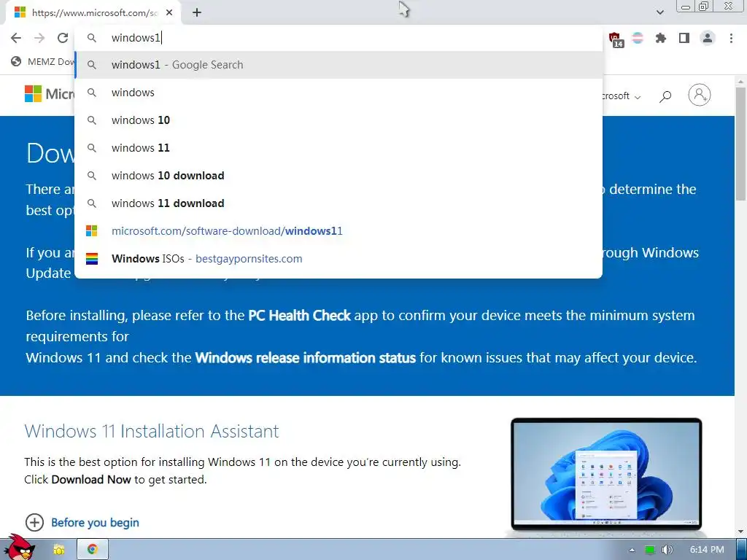This screenshot has width=747, height=560.
Task: Open 'Windows release information status' link
Action: (x=306, y=357)
